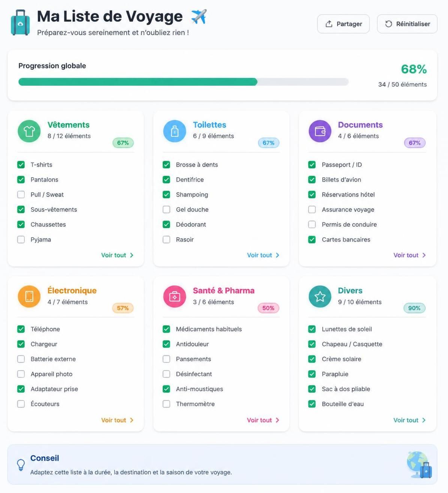448x493 pixels.
Task: Click the purple wallet Documents icon
Action: (320, 131)
